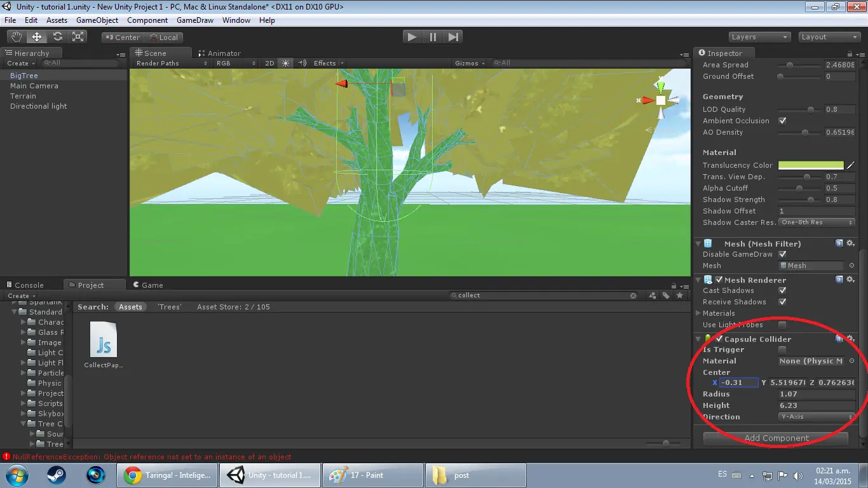The width and height of the screenshot is (868, 488).
Task: Toggle Ambient Occlusion checkbox
Action: click(x=782, y=121)
